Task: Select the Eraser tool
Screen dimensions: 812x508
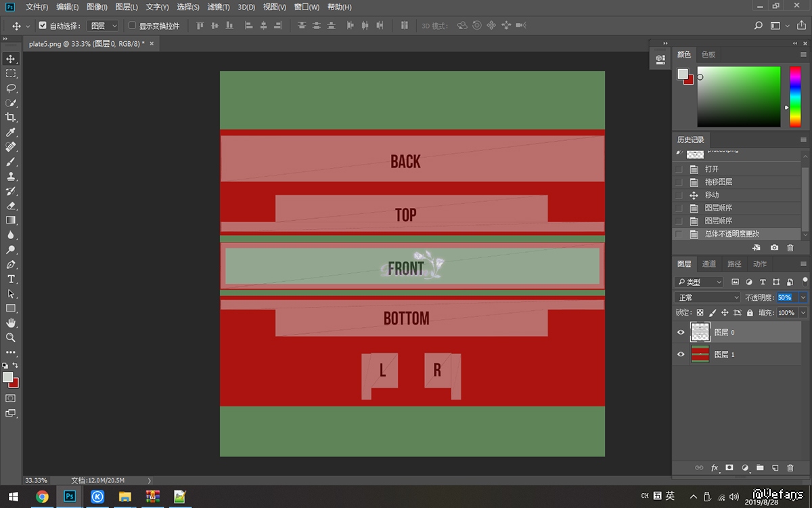Action: (11, 205)
